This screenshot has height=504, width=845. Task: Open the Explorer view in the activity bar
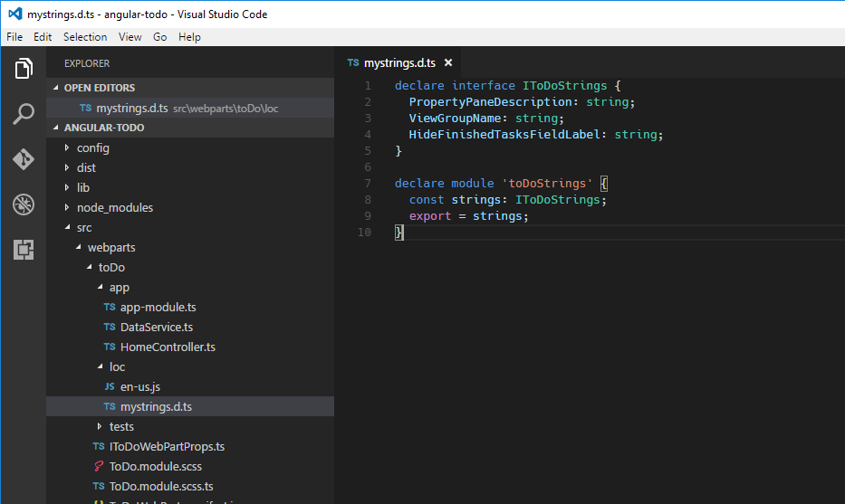coord(24,69)
